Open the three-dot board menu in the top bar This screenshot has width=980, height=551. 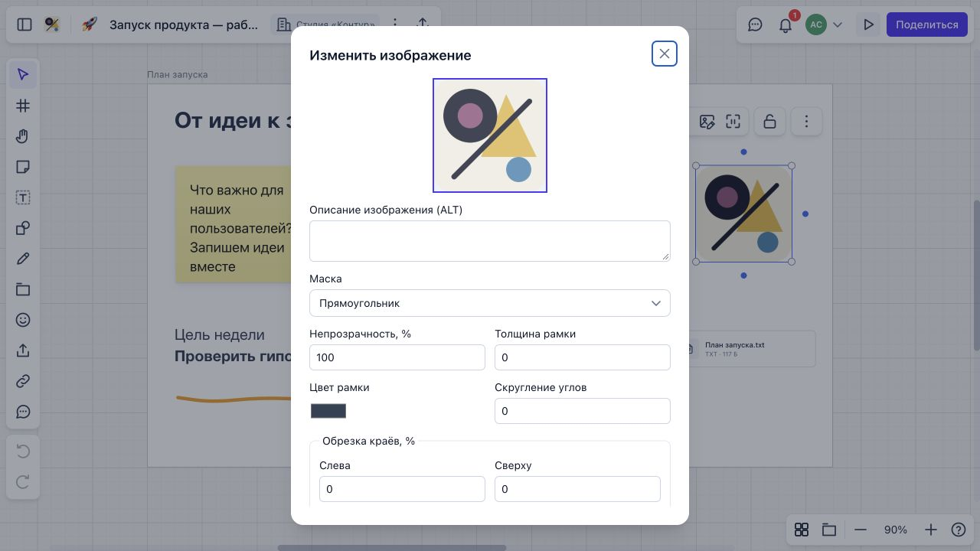[395, 24]
